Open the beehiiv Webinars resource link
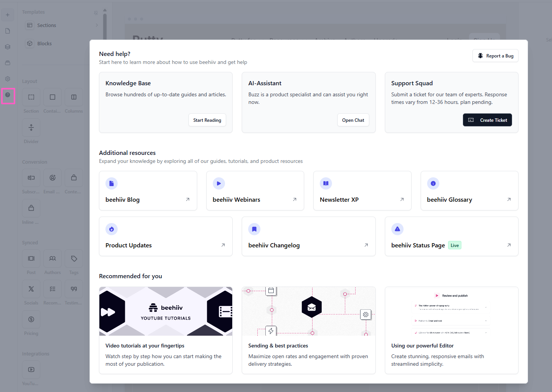 coord(255,191)
